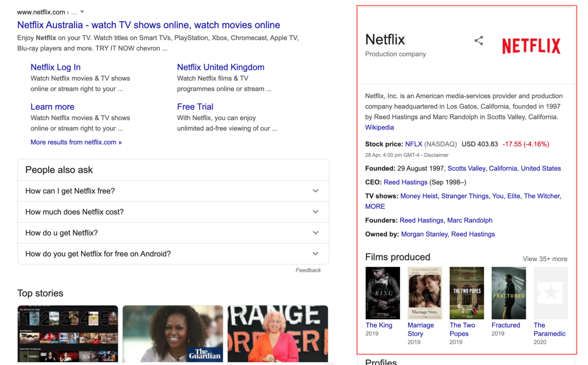
Task: Click the NFLX stock ticker link
Action: pos(413,144)
